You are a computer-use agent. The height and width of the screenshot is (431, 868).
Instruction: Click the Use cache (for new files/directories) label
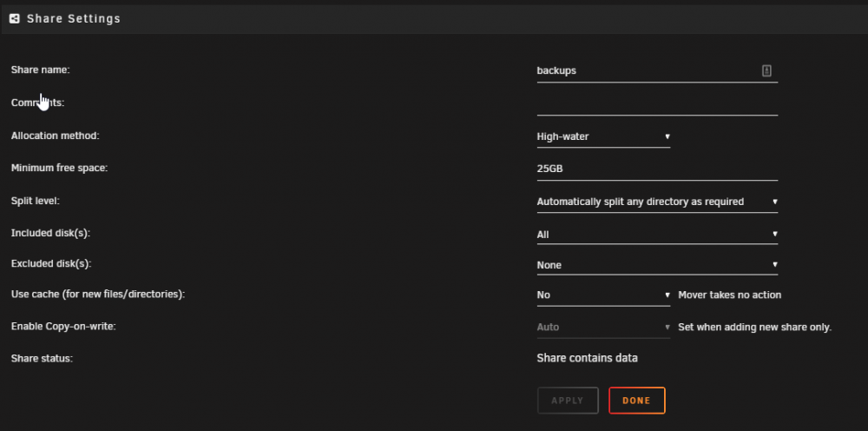(x=98, y=295)
